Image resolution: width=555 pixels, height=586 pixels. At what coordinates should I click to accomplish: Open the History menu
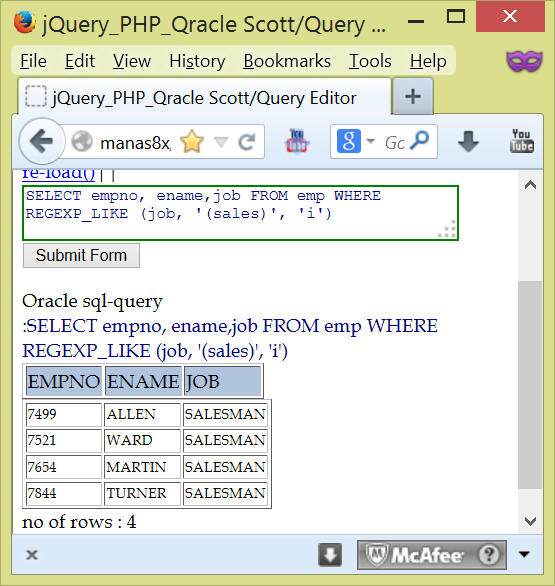(197, 61)
